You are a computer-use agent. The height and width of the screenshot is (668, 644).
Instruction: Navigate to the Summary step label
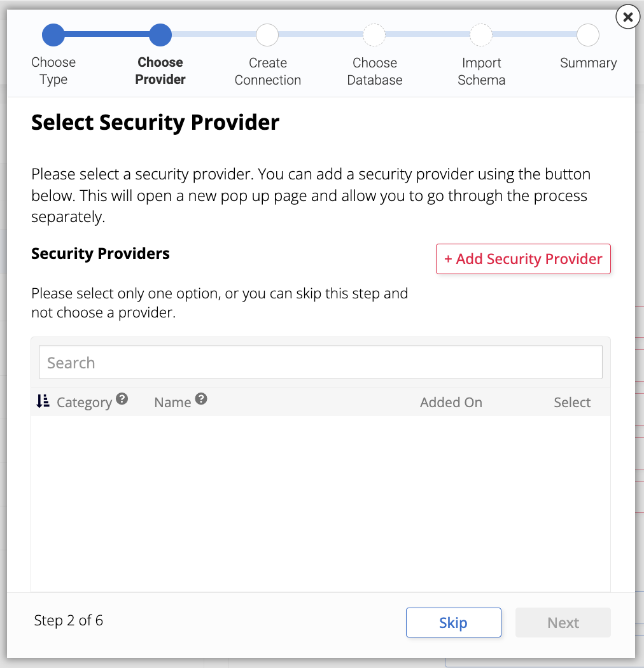[587, 62]
